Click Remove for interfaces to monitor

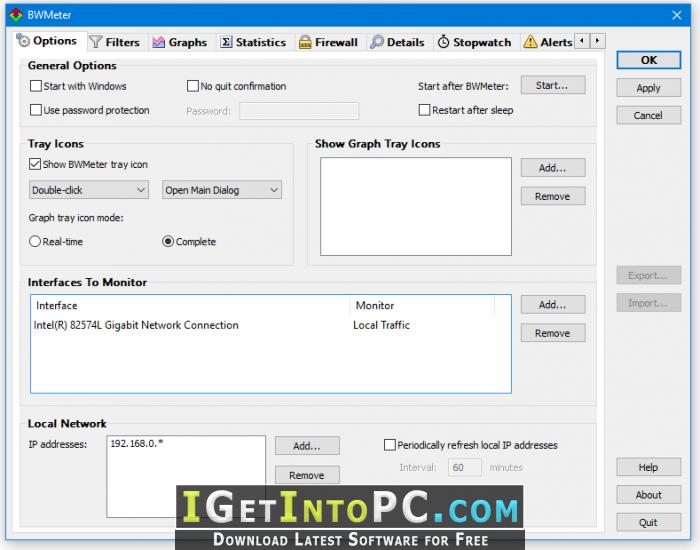pos(553,333)
